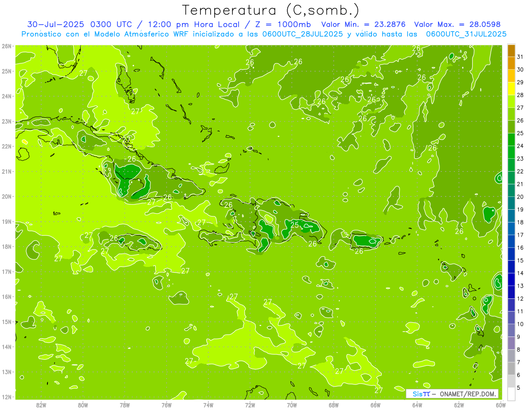Click the '26N' latitude axis label
Image resolution: width=532 pixels, height=411 pixels.
point(6,46)
